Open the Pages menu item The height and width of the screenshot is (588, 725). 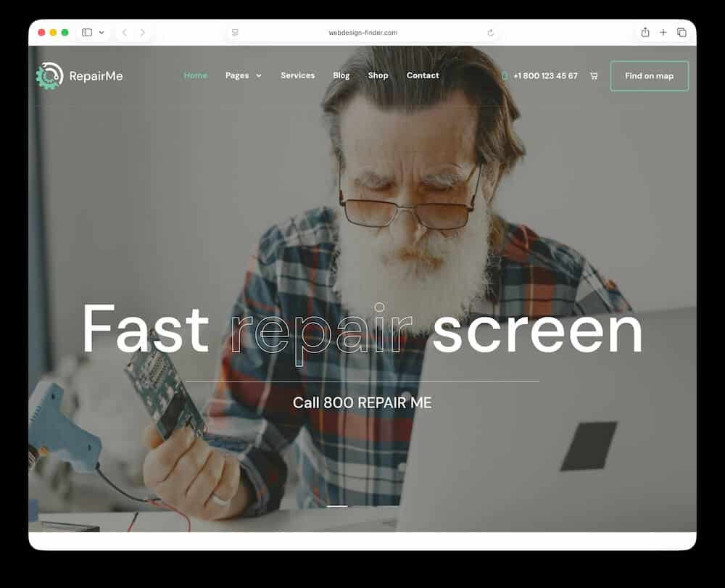click(237, 75)
